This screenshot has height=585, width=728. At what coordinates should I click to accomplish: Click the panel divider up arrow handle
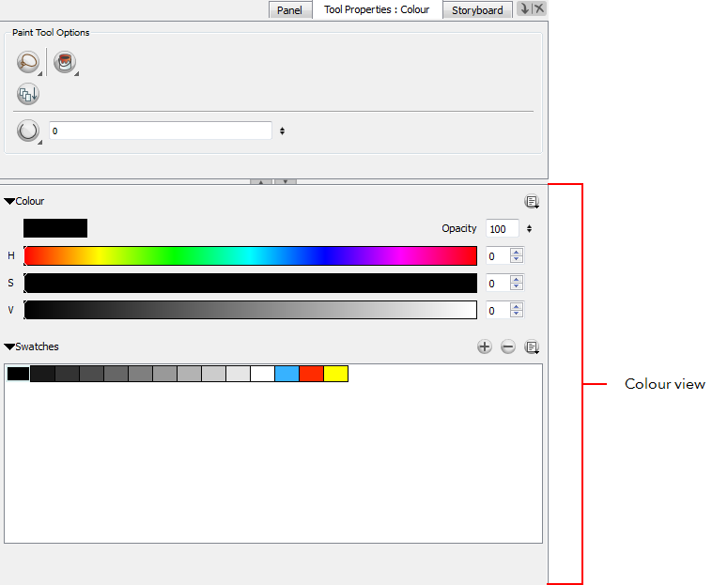[x=261, y=182]
